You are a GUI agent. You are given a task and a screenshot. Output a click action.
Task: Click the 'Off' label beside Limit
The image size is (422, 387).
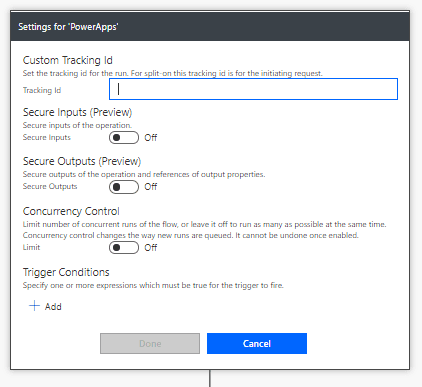pyautogui.click(x=151, y=248)
